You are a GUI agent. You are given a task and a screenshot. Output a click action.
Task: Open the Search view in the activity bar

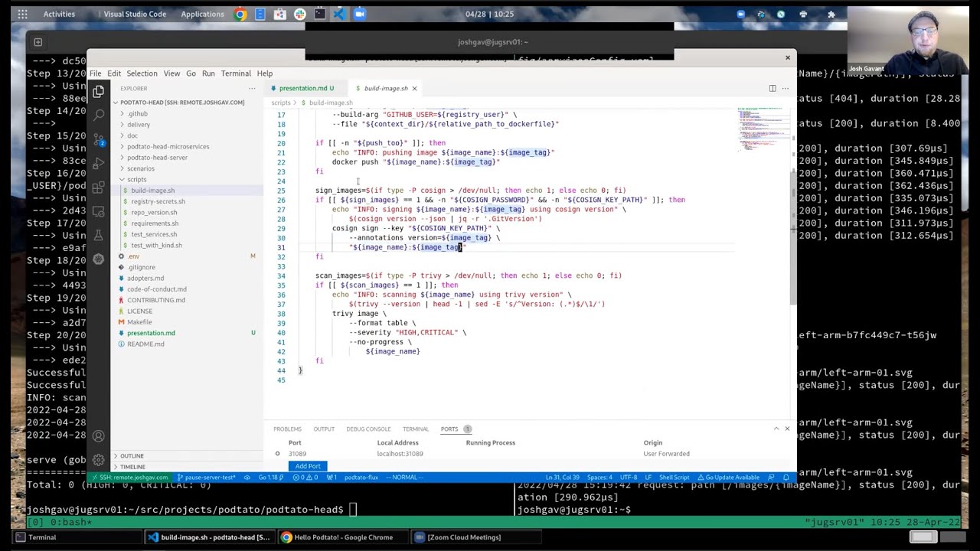(99, 115)
